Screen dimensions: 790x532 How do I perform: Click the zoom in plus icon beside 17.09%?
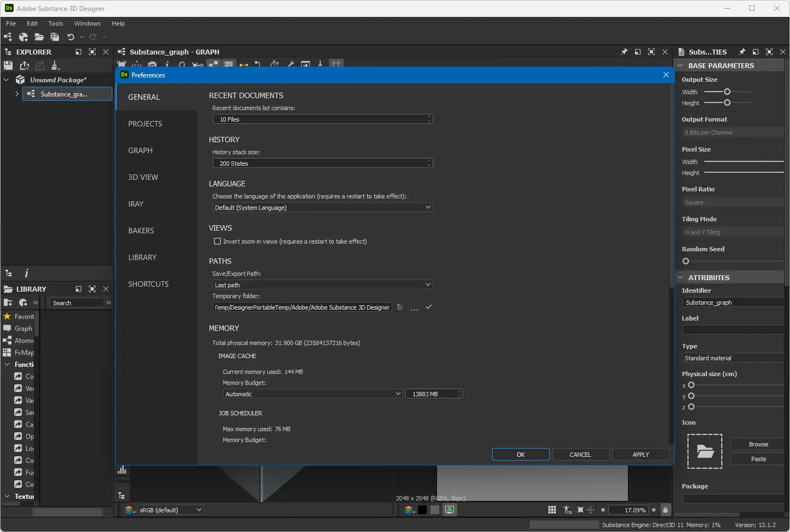pyautogui.click(x=654, y=510)
